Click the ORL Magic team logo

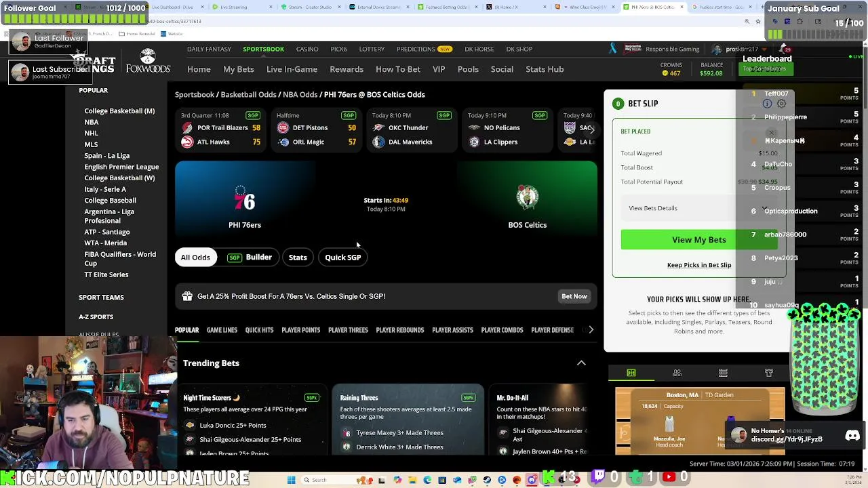coord(283,142)
